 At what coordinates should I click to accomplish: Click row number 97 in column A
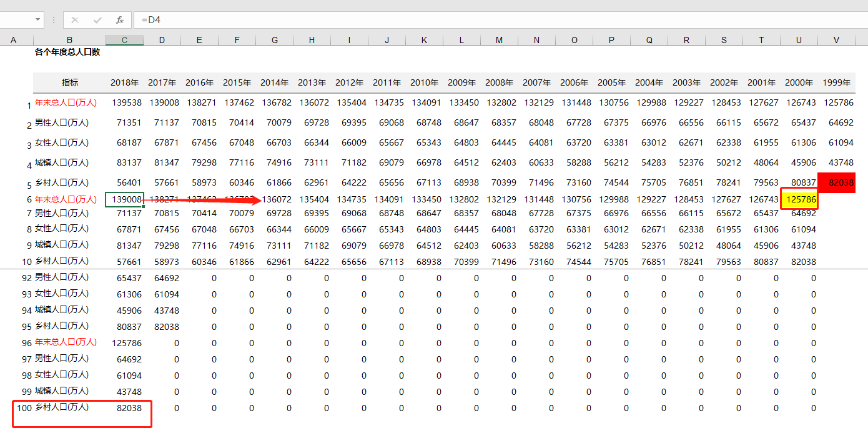click(26, 359)
